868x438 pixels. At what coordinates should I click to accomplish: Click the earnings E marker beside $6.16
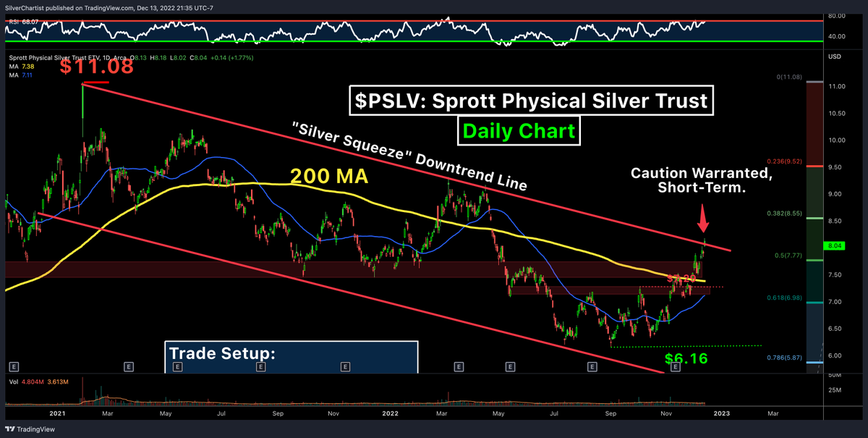pyautogui.click(x=676, y=367)
